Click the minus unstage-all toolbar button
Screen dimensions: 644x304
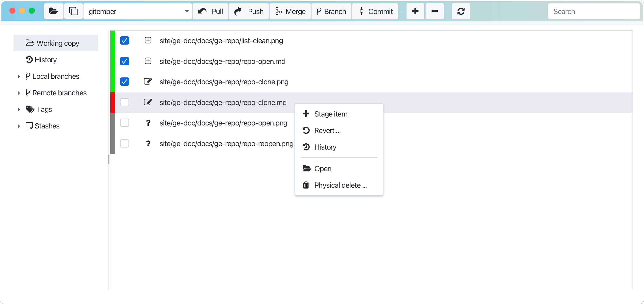[x=435, y=11]
